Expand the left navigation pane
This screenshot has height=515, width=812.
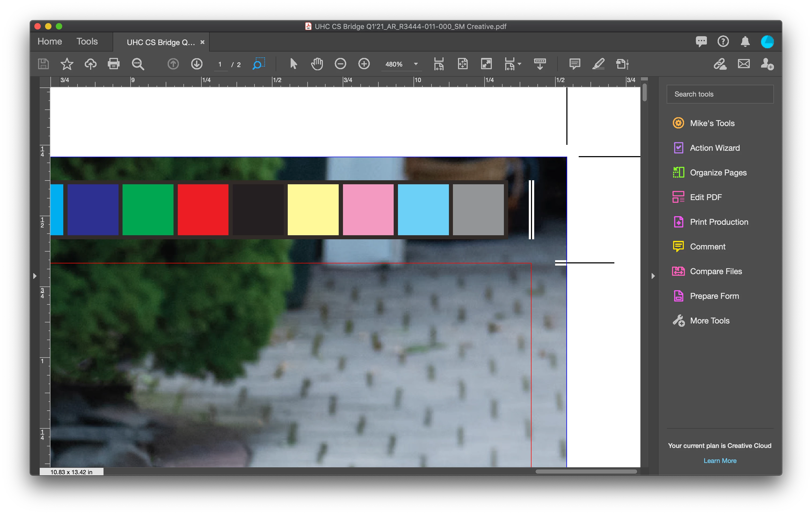(x=35, y=276)
